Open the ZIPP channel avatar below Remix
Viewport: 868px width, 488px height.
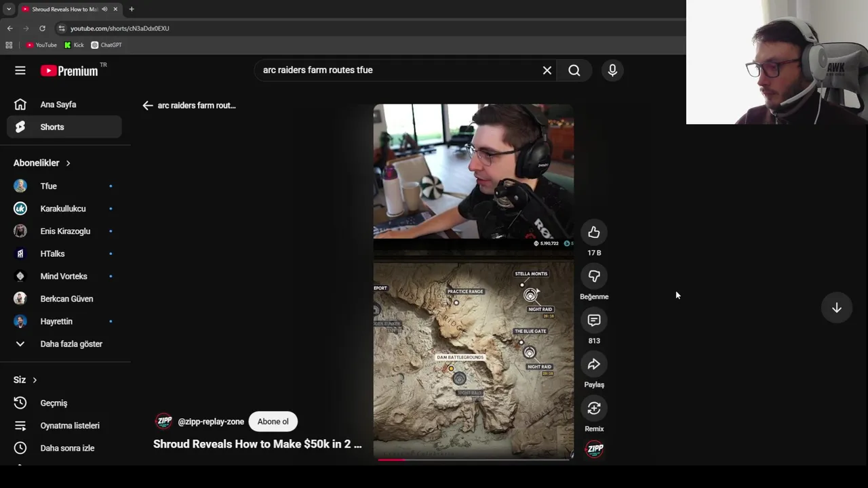tap(594, 449)
